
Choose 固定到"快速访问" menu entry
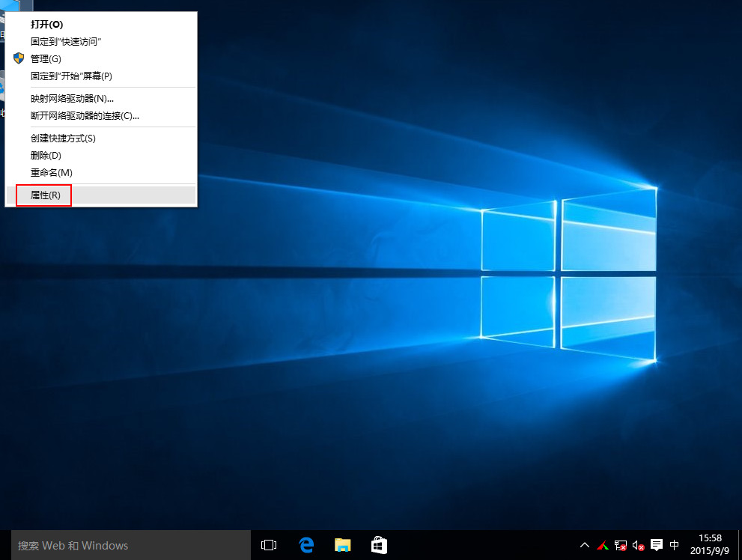[66, 41]
